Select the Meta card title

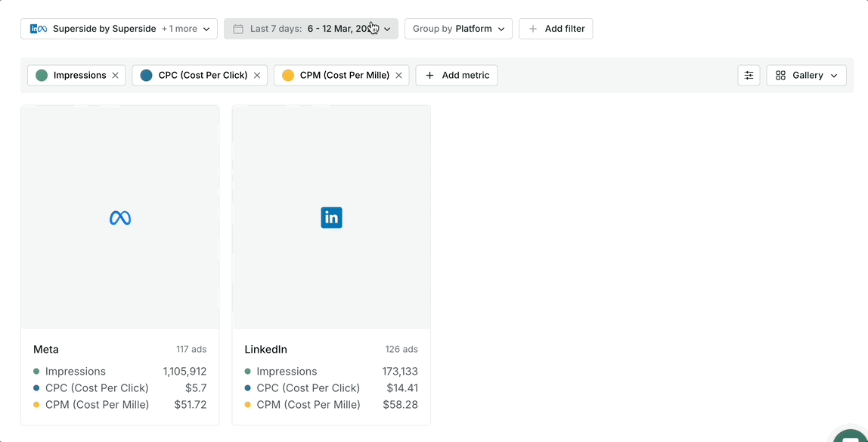coord(46,350)
